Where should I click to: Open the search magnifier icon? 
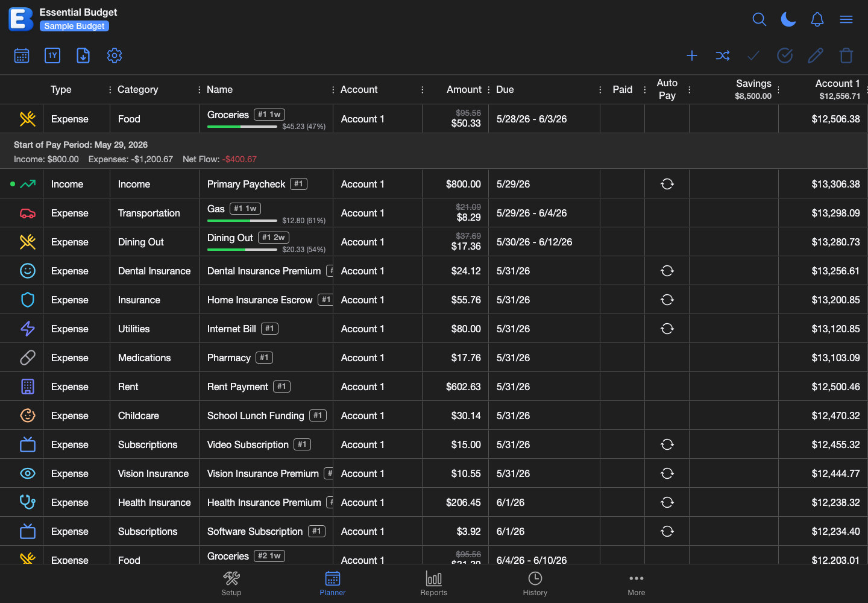coord(759,19)
